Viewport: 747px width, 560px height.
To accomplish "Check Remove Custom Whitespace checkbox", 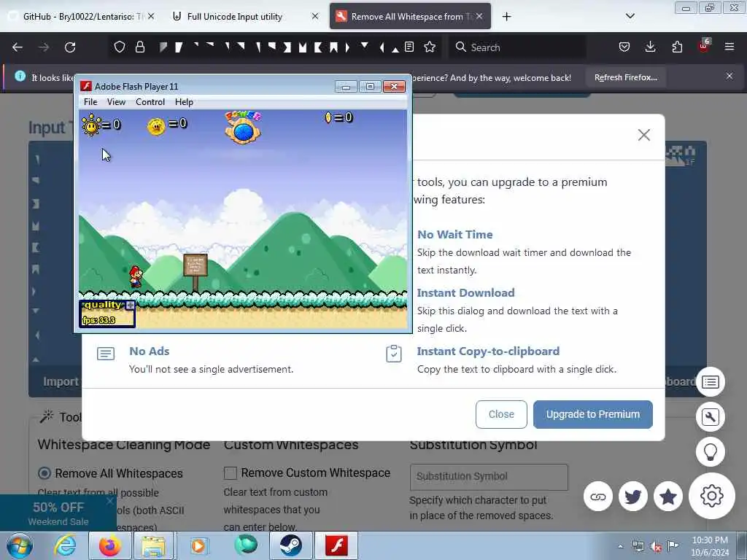I will click(231, 472).
